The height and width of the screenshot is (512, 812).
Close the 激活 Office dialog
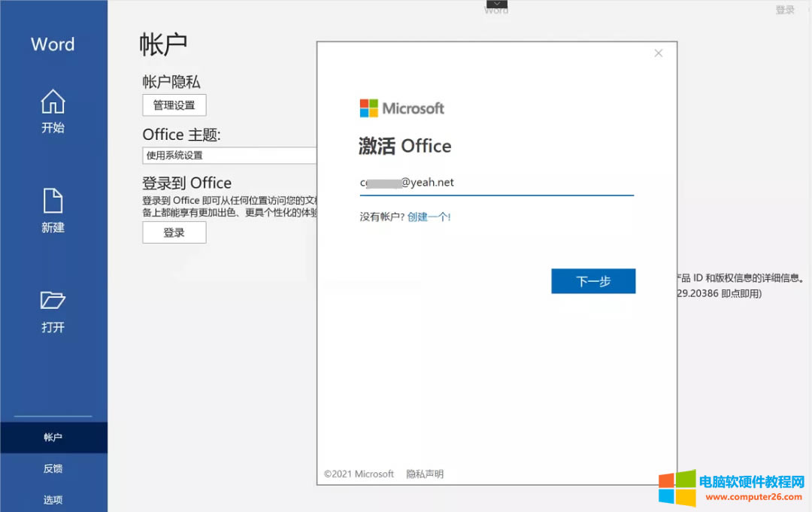658,53
